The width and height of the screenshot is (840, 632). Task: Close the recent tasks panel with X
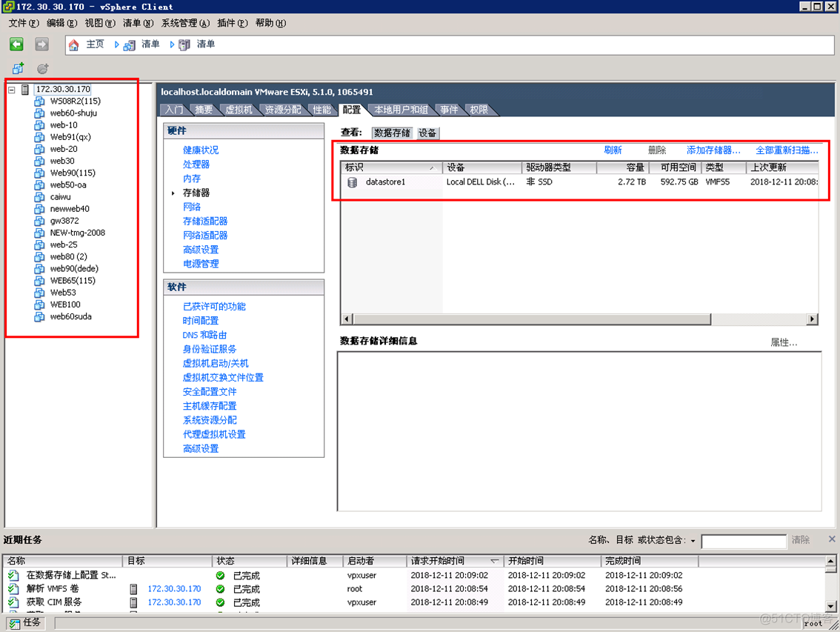(x=832, y=539)
